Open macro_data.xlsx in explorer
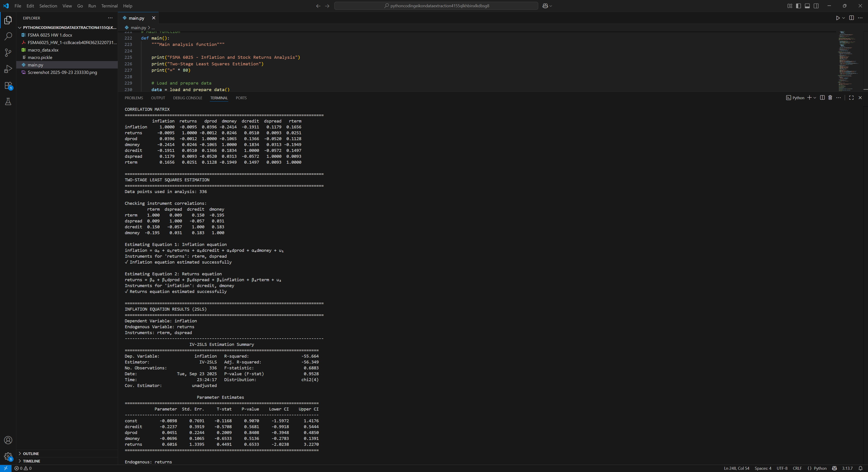This screenshot has width=868, height=472. (67, 50)
